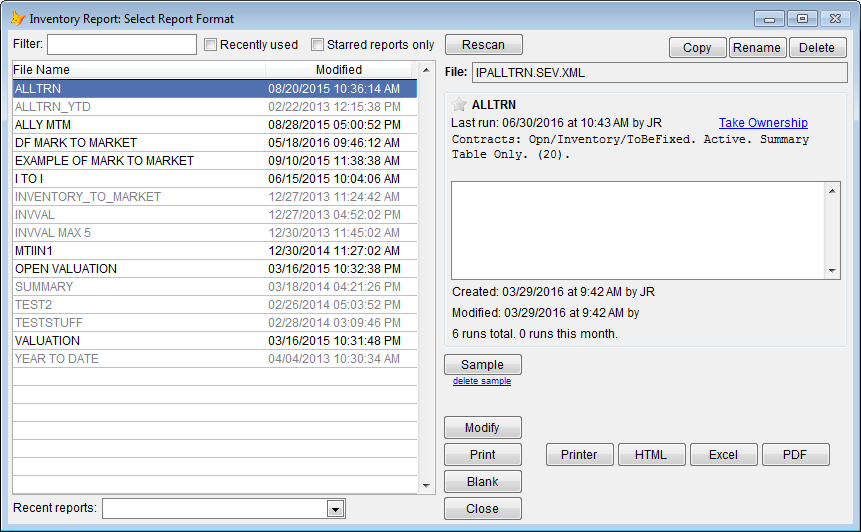Select the OPEN VALUATION report
The image size is (861, 532).
coord(215,268)
